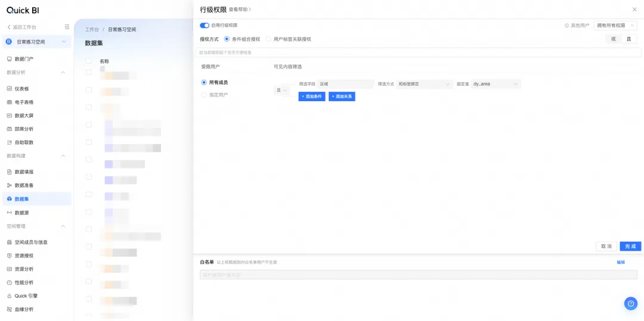
Task: Click the 数据准备 icon
Action: point(10,185)
